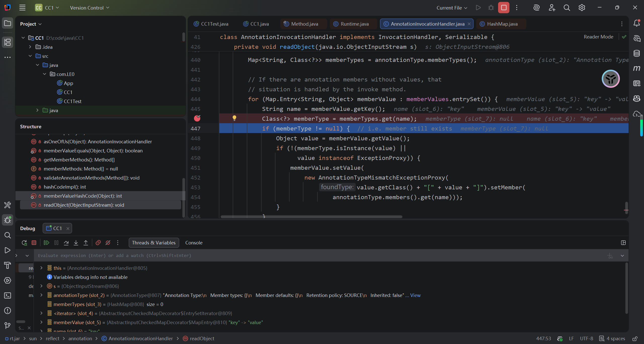
Task: Switch to the HashMap.java editor tab
Action: tap(502, 24)
